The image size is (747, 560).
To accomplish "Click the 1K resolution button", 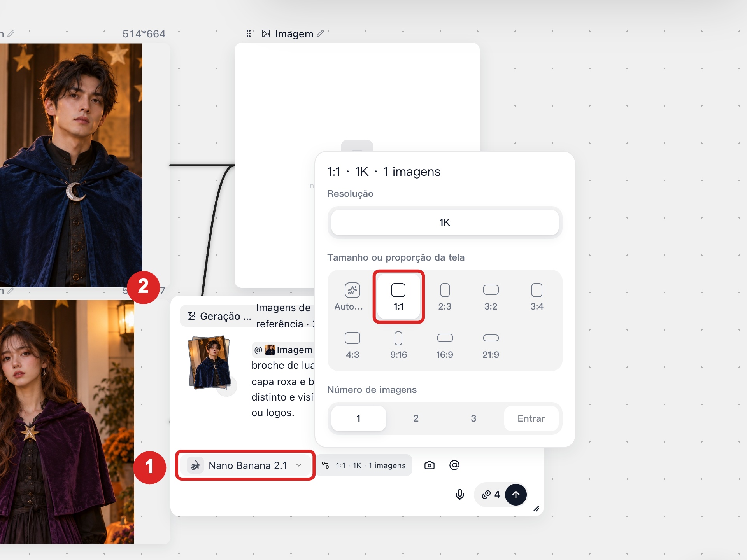I will click(x=445, y=222).
